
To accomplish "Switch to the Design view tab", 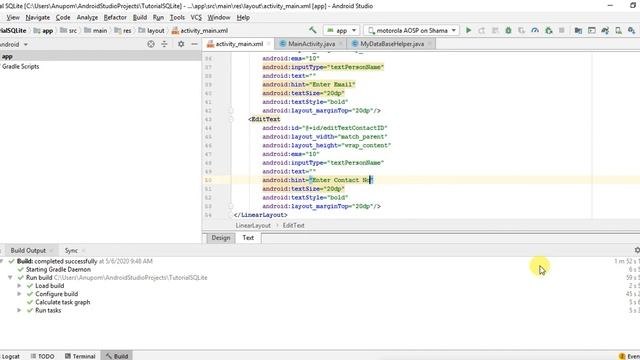I will click(x=220, y=238).
